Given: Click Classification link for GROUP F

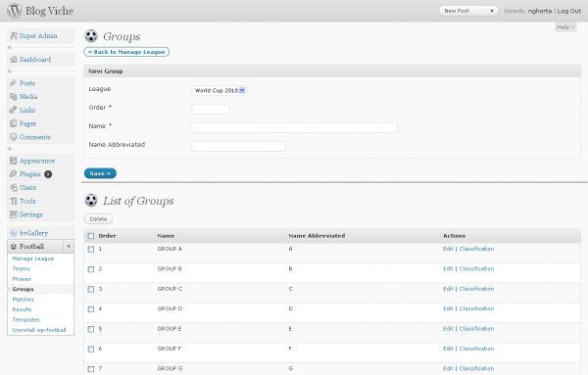Looking at the screenshot, I should (476, 349).
